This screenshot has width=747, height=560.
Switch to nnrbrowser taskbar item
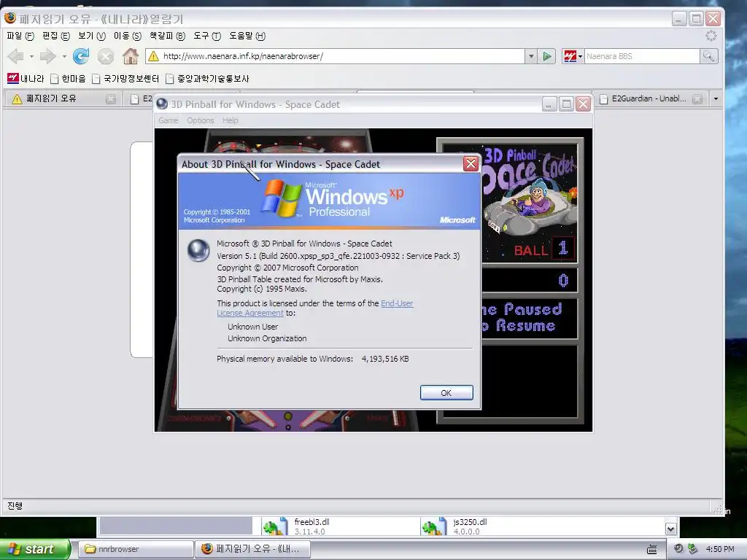point(135,549)
